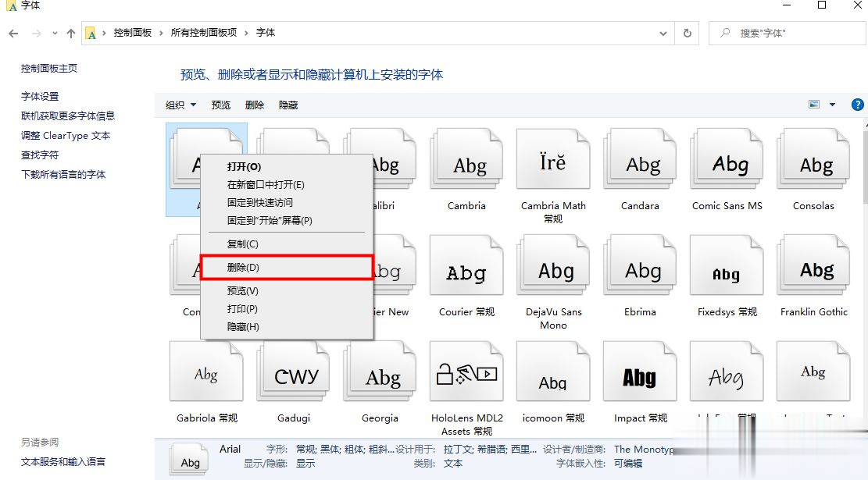Select the Fixedsys 常规 font icon
868x480 pixels.
click(727, 265)
